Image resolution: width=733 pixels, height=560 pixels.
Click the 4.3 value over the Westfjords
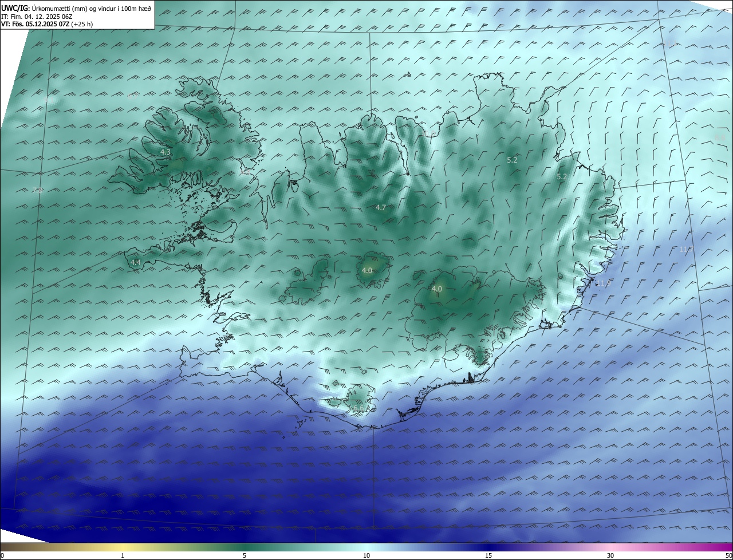click(x=165, y=152)
